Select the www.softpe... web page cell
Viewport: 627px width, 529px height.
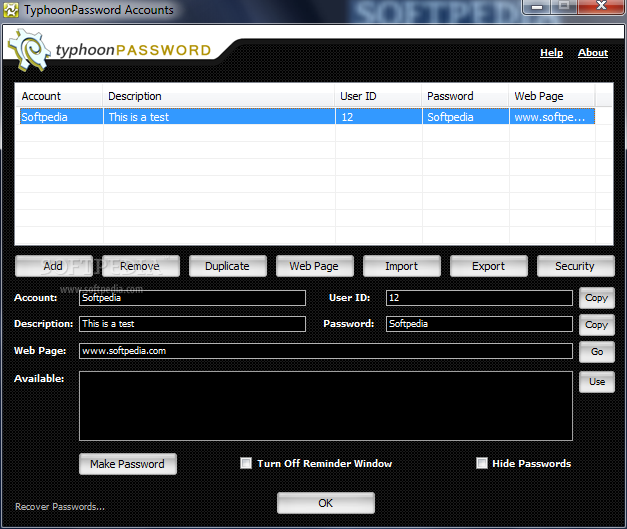552,117
